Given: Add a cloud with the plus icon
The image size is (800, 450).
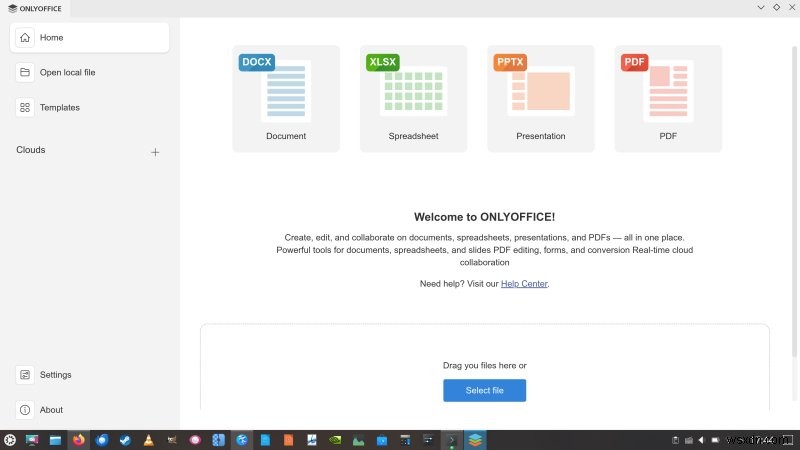Looking at the screenshot, I should click(x=155, y=152).
